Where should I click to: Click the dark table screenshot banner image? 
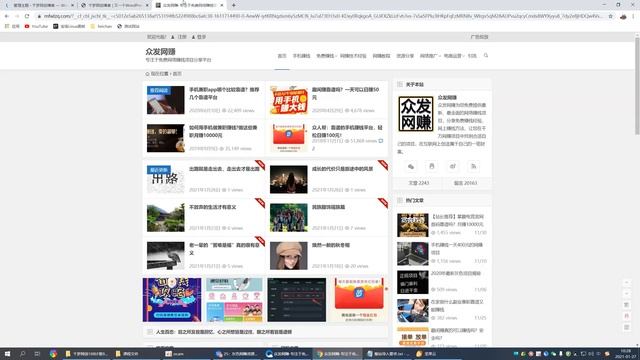297,300
